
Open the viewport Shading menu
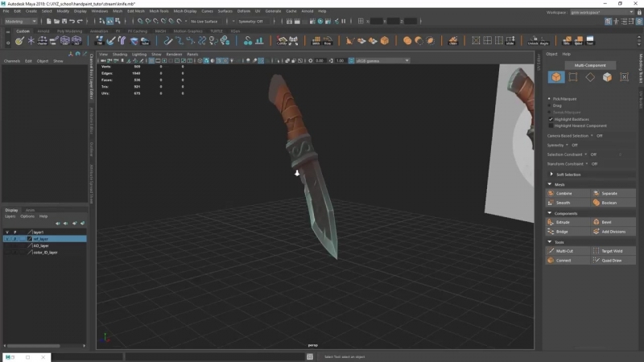(120, 54)
